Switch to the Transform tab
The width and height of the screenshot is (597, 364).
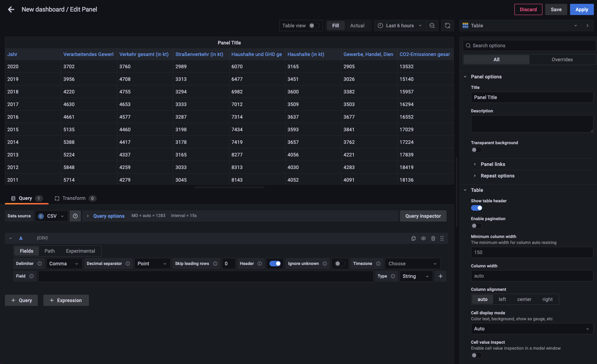[75, 198]
